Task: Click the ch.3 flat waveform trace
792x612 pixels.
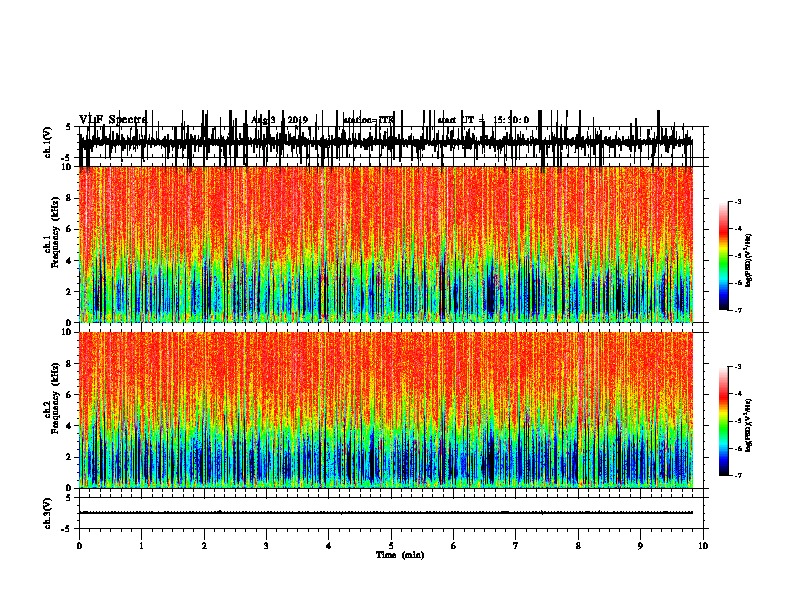Action: 386,513
